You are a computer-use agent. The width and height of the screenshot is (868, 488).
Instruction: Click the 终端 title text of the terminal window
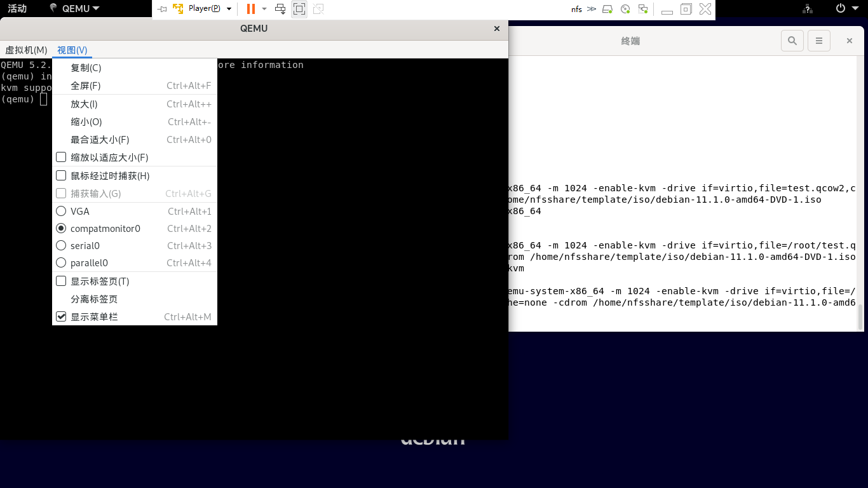click(630, 41)
